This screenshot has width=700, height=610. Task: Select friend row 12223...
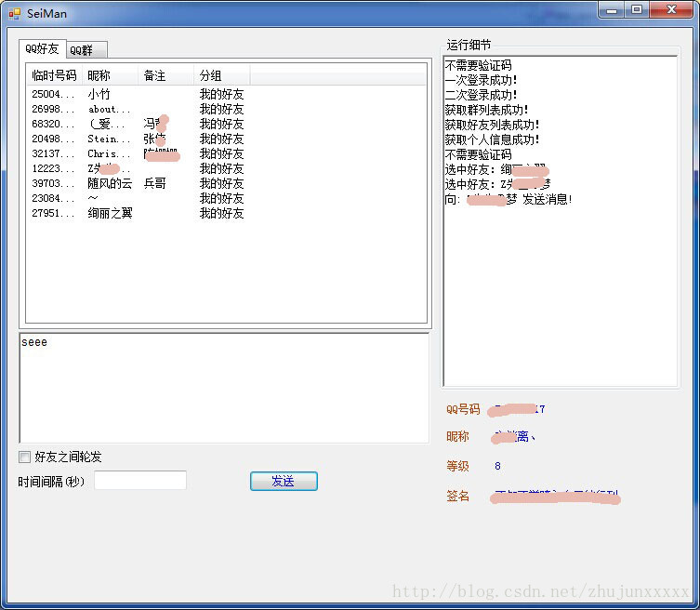pos(138,168)
